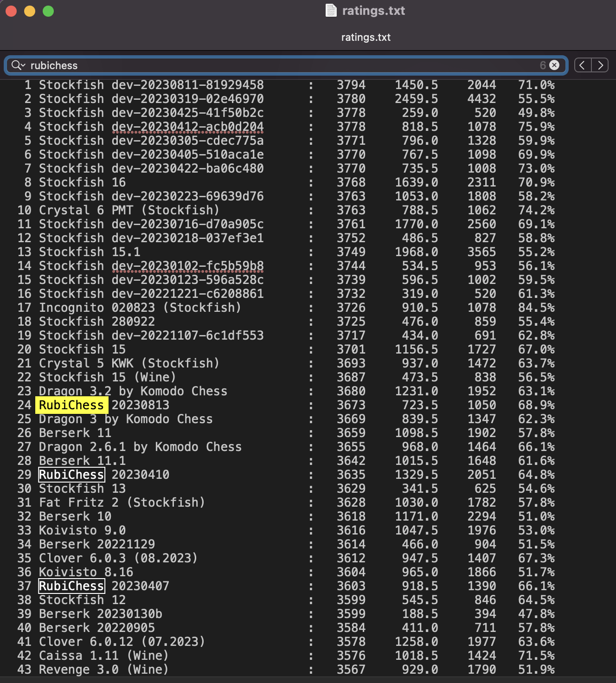Click 'Stockfish 12' engine name
Image resolution: width=616 pixels, height=683 pixels.
pos(82,600)
